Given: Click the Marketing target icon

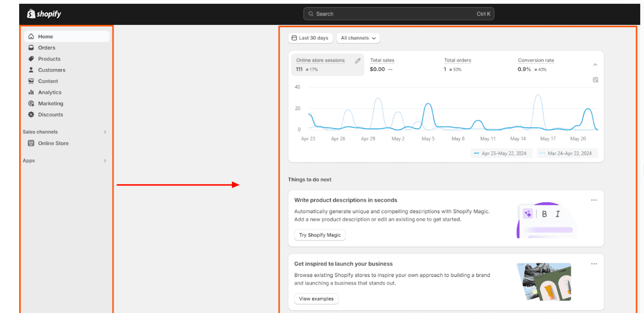Looking at the screenshot, I should [x=31, y=103].
